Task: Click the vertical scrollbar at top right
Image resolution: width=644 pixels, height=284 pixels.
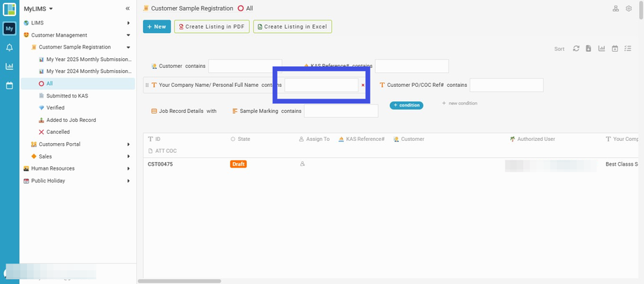Action: click(x=641, y=10)
